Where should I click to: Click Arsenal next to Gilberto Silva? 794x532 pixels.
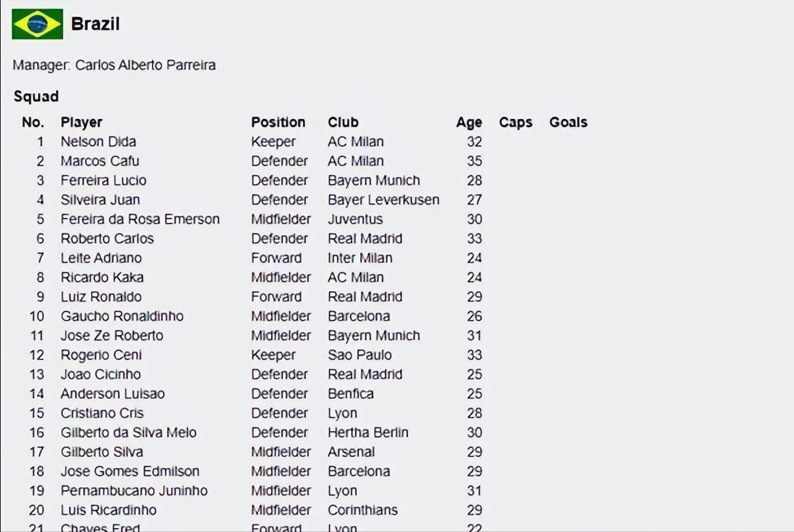click(x=351, y=452)
